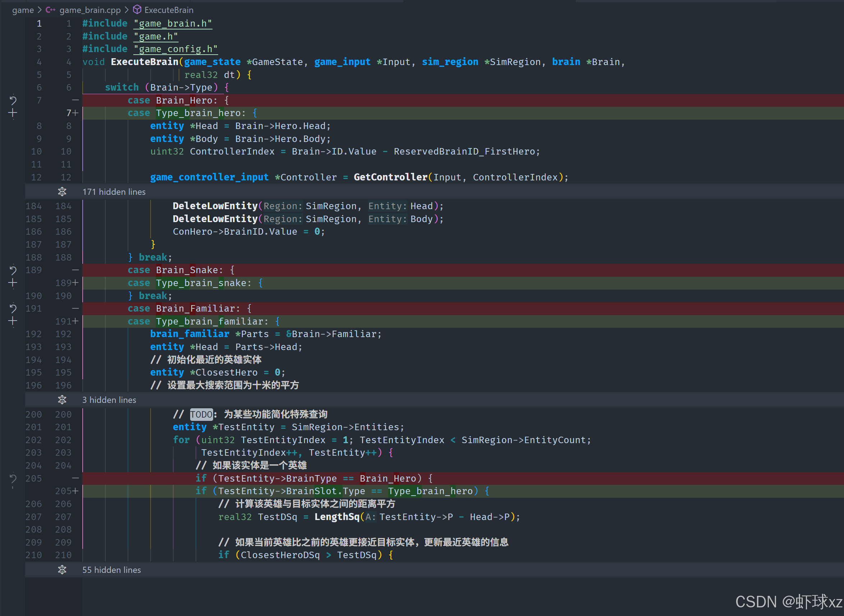Click the '171 hidden lines' label text
The width and height of the screenshot is (844, 616).
114,192
